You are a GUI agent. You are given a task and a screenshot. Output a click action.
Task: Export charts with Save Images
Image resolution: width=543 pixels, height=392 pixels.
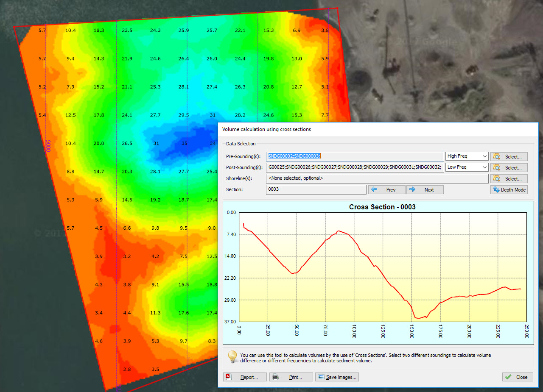(x=337, y=377)
